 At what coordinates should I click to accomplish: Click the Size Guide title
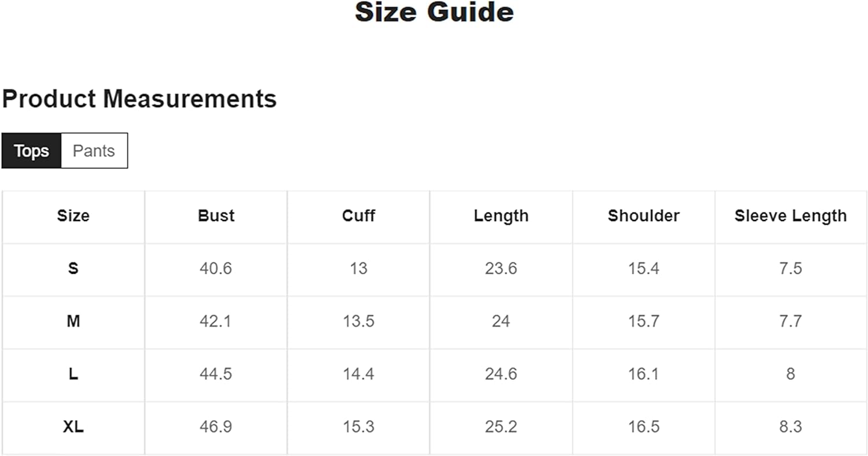[x=434, y=13]
